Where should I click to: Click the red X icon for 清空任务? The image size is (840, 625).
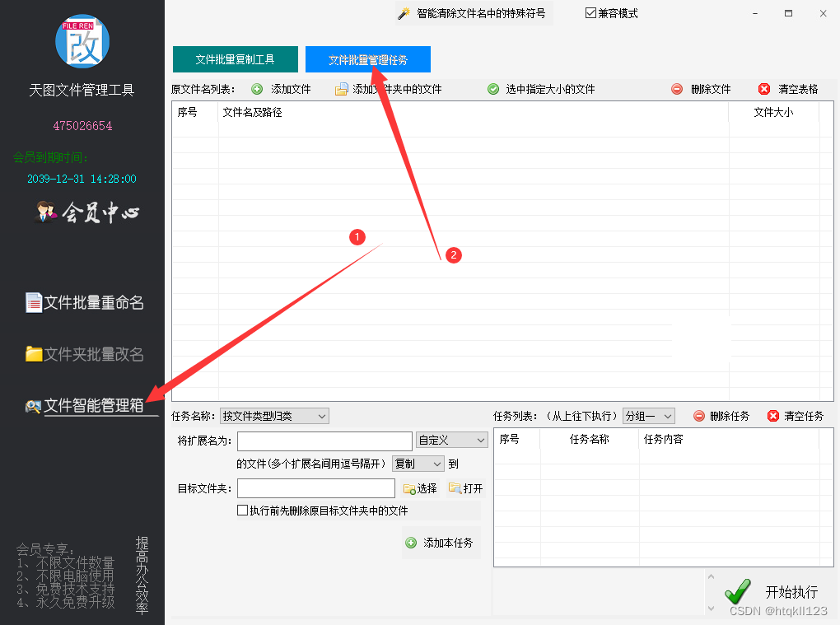tap(773, 416)
